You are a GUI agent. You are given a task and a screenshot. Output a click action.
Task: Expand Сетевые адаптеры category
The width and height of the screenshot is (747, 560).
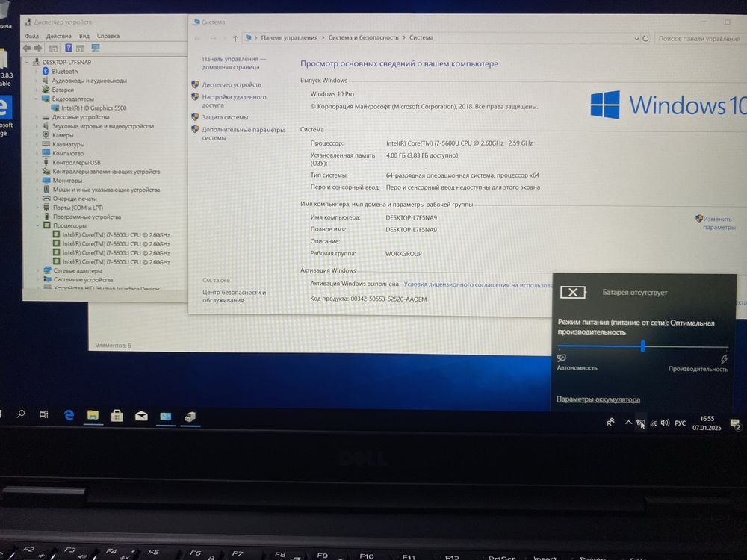(x=37, y=270)
